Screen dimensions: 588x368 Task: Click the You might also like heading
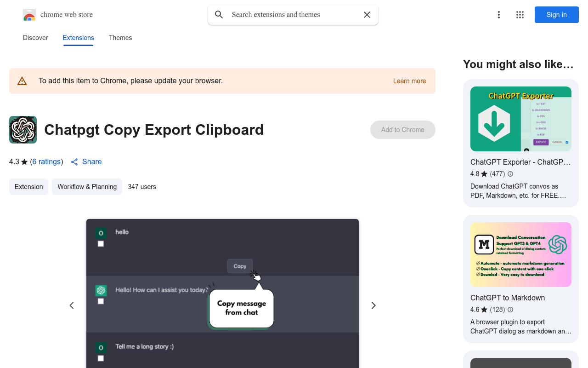tap(518, 64)
